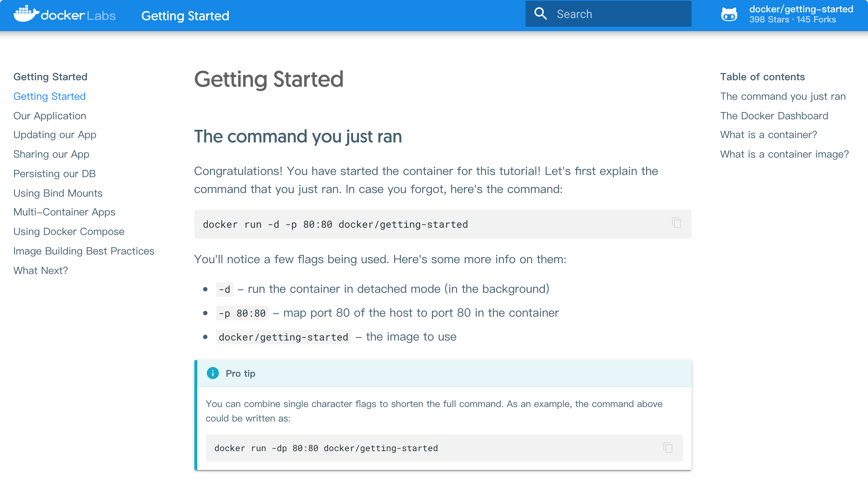Copy the docker run -d -p command
The width and height of the screenshot is (868, 488).
[x=676, y=223]
